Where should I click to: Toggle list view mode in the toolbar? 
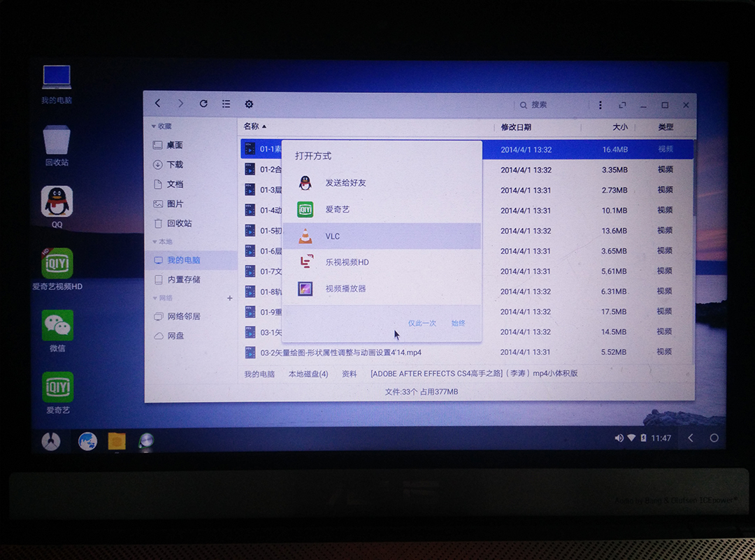(226, 103)
